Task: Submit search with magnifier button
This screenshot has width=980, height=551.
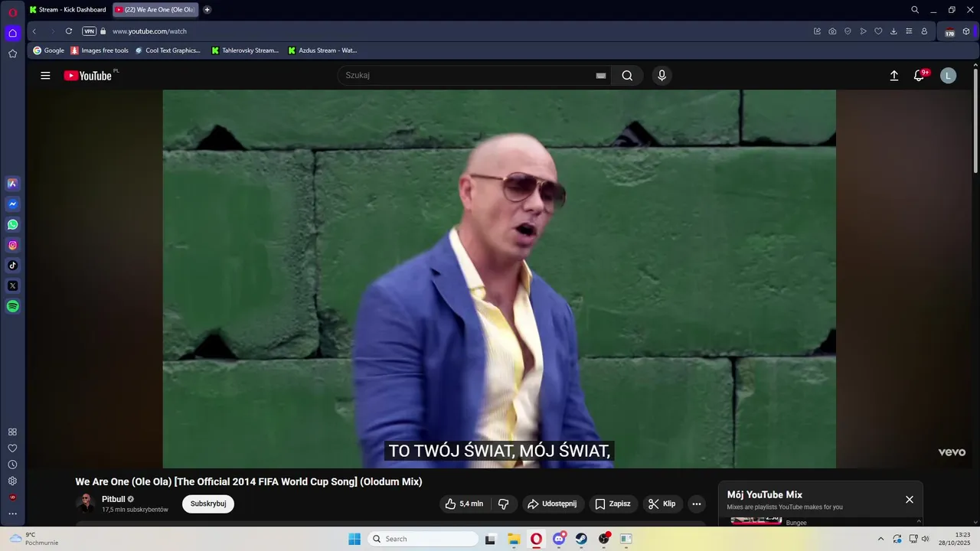Action: point(627,76)
